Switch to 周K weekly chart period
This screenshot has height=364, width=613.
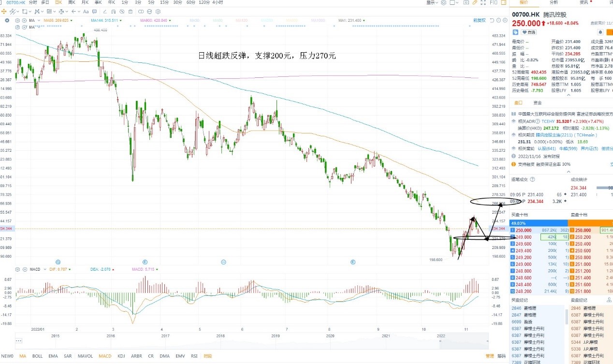(x=72, y=2)
